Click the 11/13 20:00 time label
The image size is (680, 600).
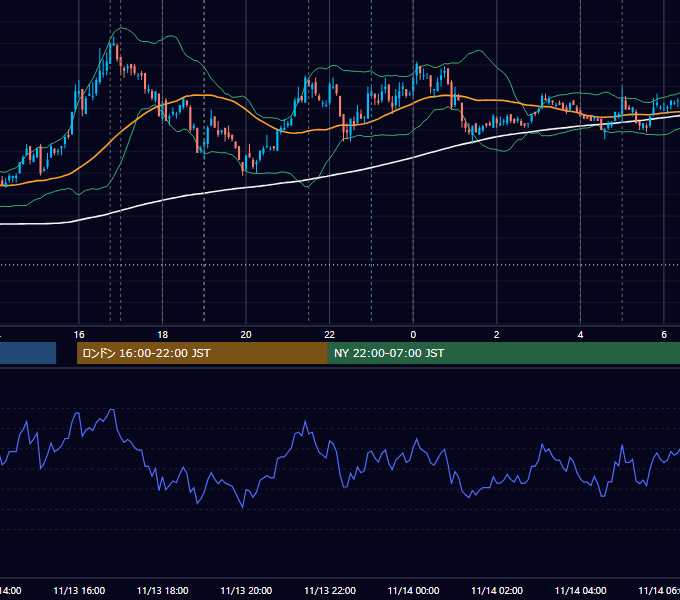pyautogui.click(x=246, y=591)
